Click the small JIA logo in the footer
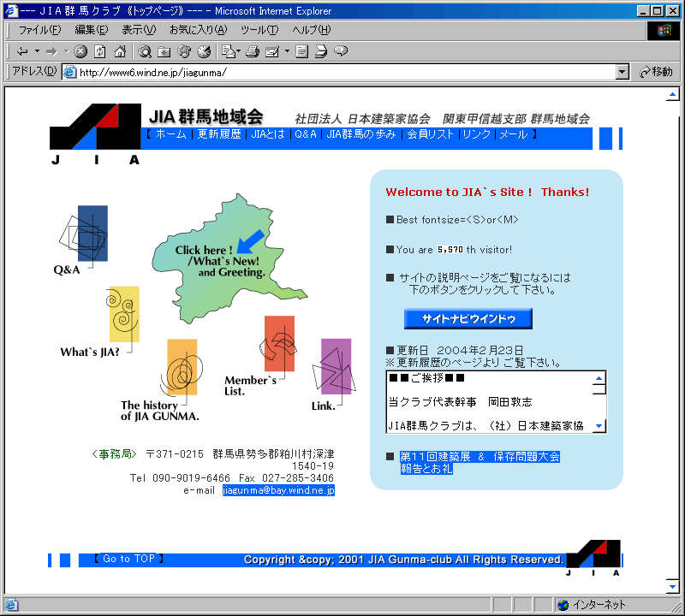 click(593, 558)
